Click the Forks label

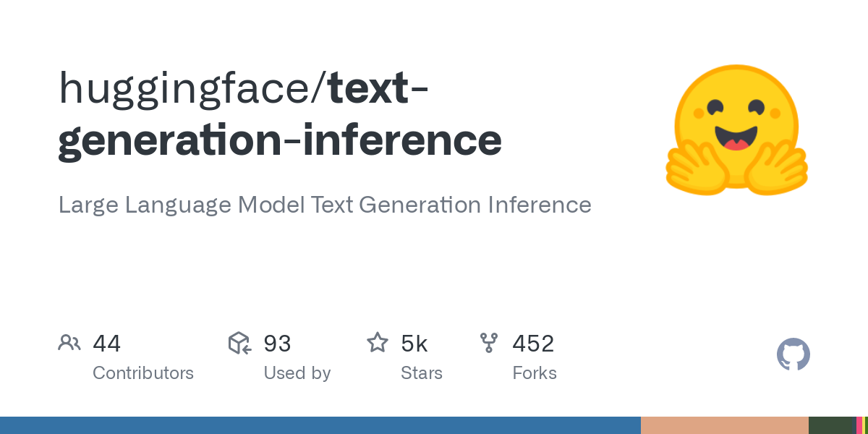click(534, 373)
